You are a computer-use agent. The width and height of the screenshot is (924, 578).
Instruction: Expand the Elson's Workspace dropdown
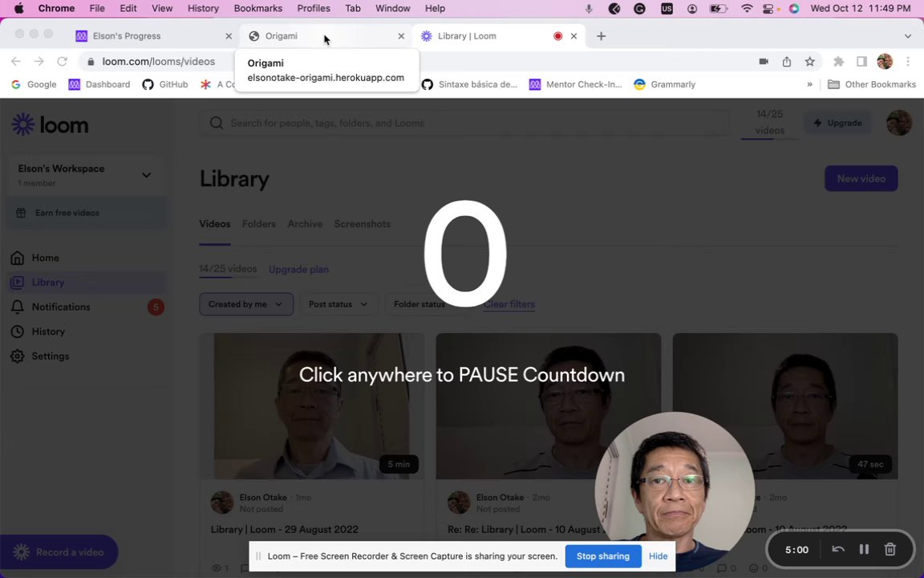[x=146, y=175]
